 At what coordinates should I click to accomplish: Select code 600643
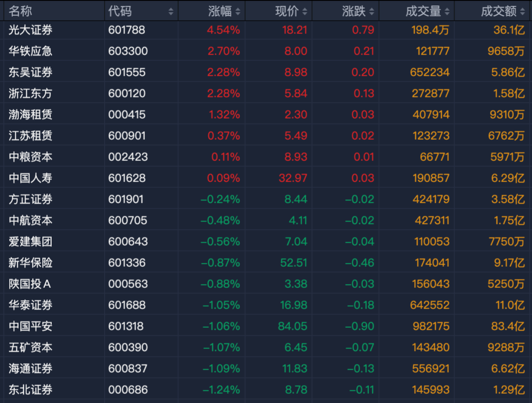[128, 242]
